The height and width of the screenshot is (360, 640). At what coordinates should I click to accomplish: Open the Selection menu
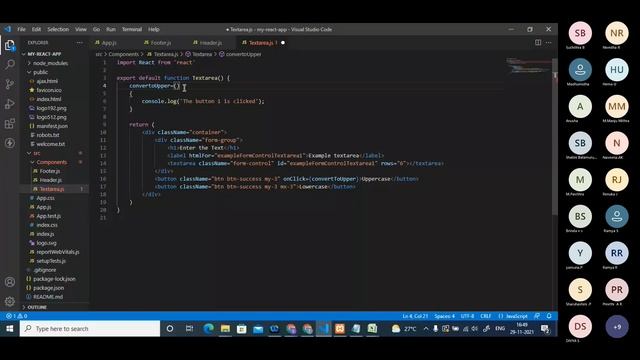pyautogui.click(x=58, y=29)
